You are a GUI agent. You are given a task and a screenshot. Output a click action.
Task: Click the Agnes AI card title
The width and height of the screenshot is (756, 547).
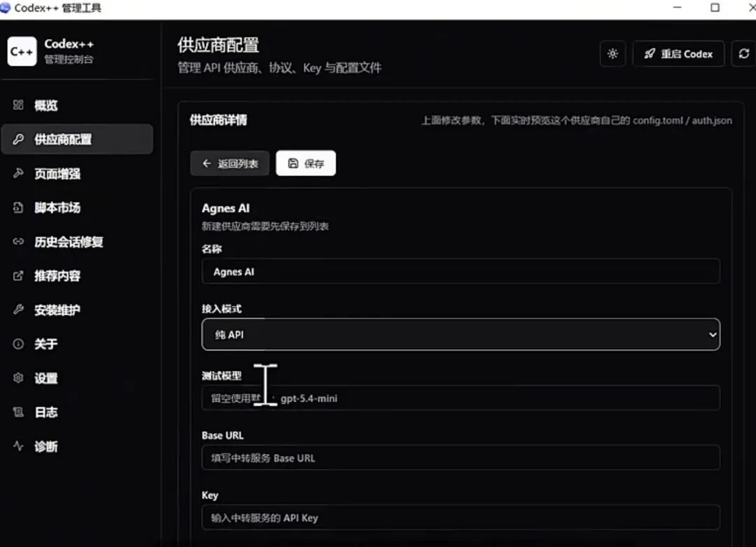pos(225,208)
